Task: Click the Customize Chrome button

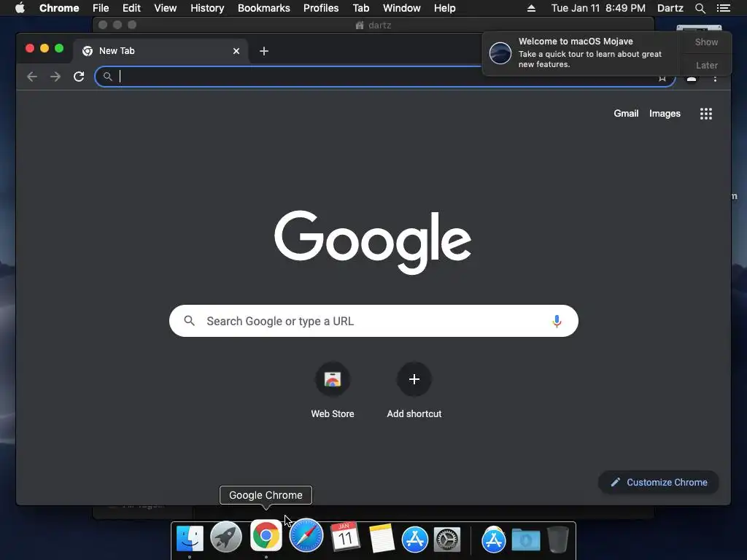Action: tap(659, 483)
